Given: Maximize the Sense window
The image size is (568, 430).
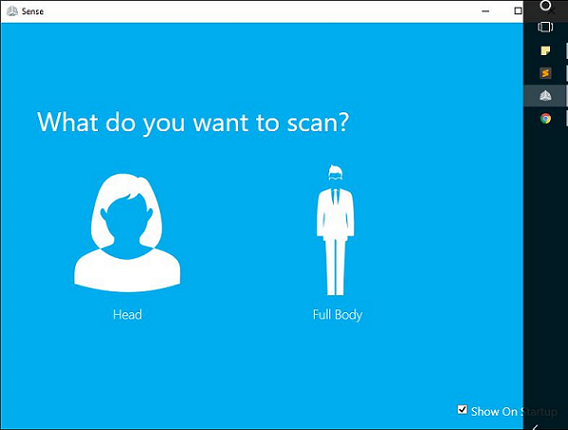Looking at the screenshot, I should pos(518,11).
